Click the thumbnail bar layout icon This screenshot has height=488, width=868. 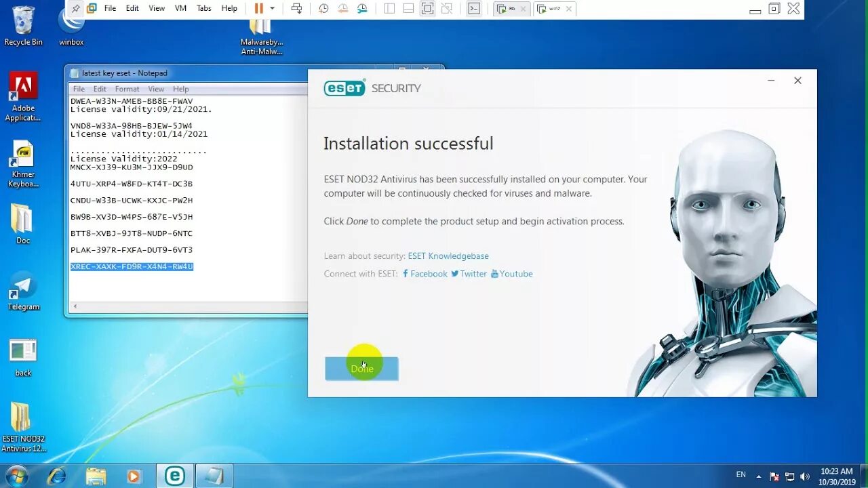(x=408, y=8)
